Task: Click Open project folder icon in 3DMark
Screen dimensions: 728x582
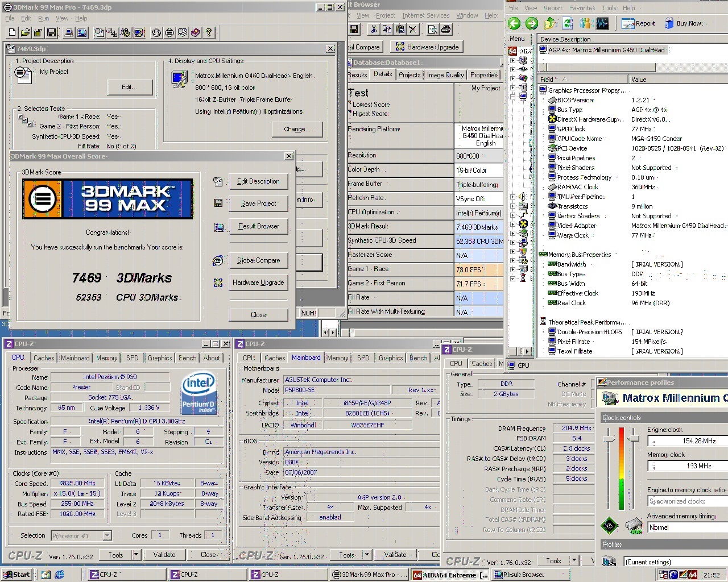Action: coord(25,32)
